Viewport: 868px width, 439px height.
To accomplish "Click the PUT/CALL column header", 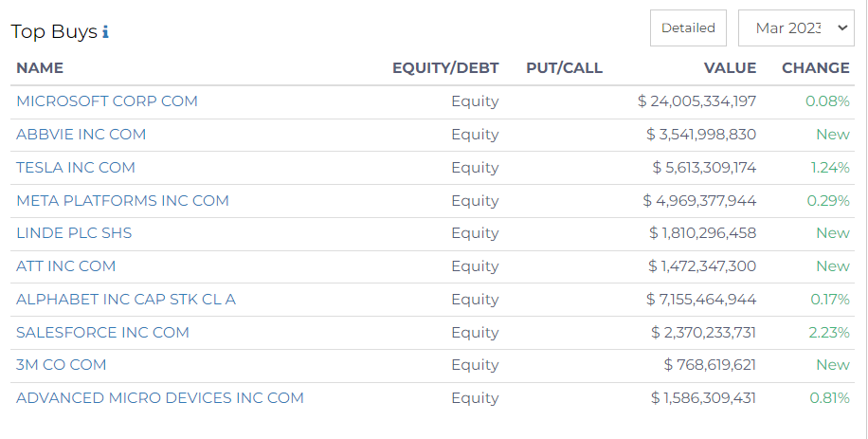I will (564, 68).
